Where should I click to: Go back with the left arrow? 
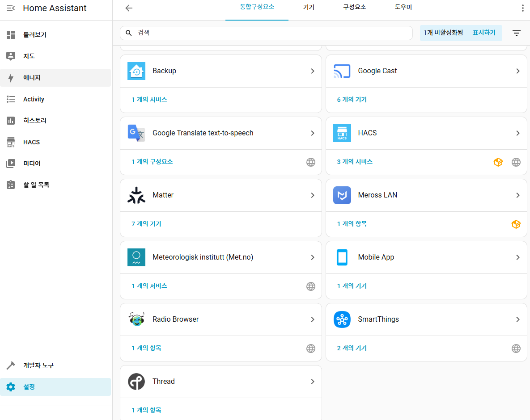point(129,8)
